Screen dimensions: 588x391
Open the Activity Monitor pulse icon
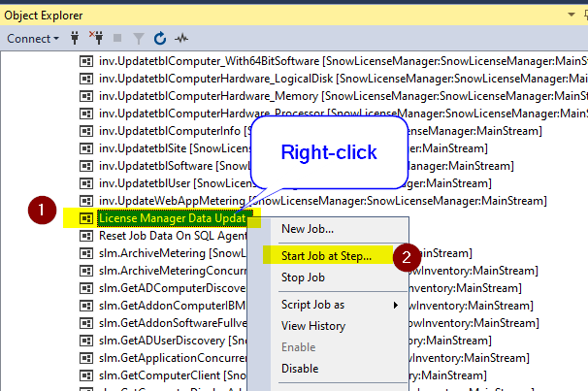181,38
